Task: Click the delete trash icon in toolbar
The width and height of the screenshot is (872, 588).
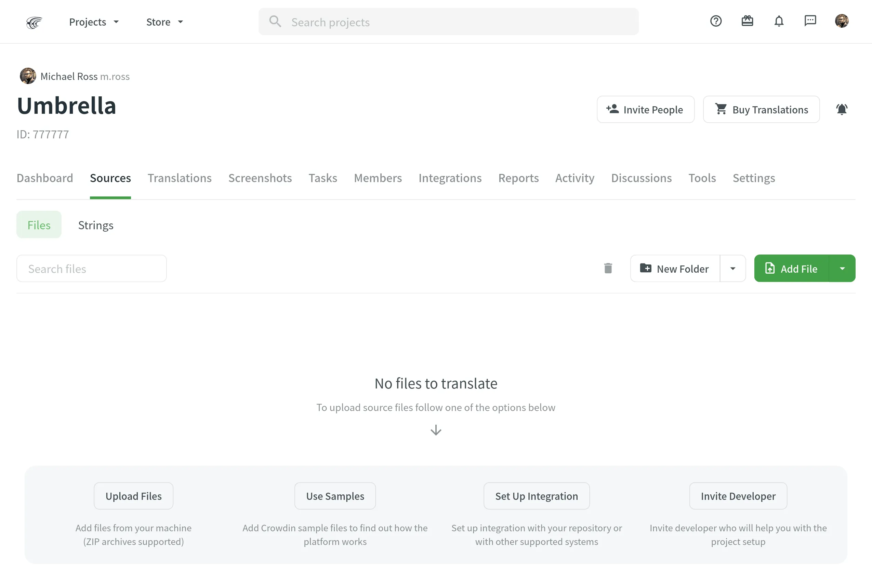Action: (608, 269)
